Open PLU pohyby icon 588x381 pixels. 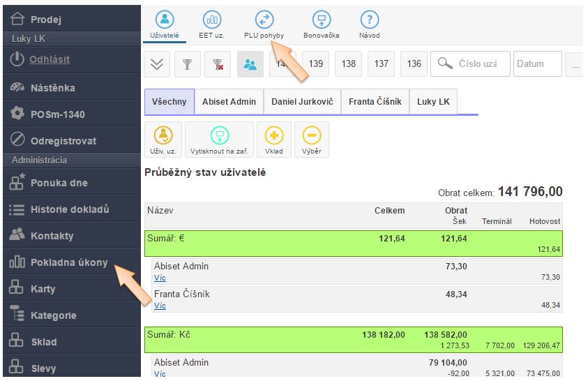coord(264,20)
